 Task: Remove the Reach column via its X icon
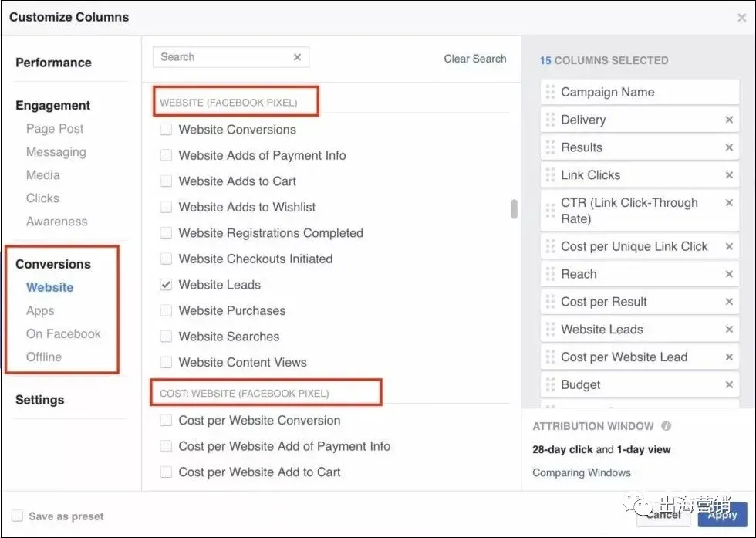coord(729,274)
